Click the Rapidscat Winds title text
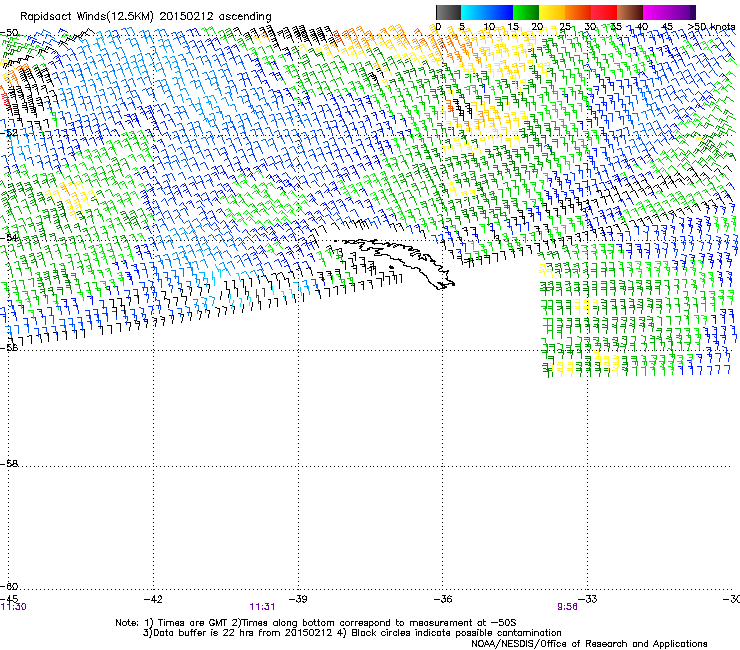The height and width of the screenshot is (650, 740). coord(145,17)
